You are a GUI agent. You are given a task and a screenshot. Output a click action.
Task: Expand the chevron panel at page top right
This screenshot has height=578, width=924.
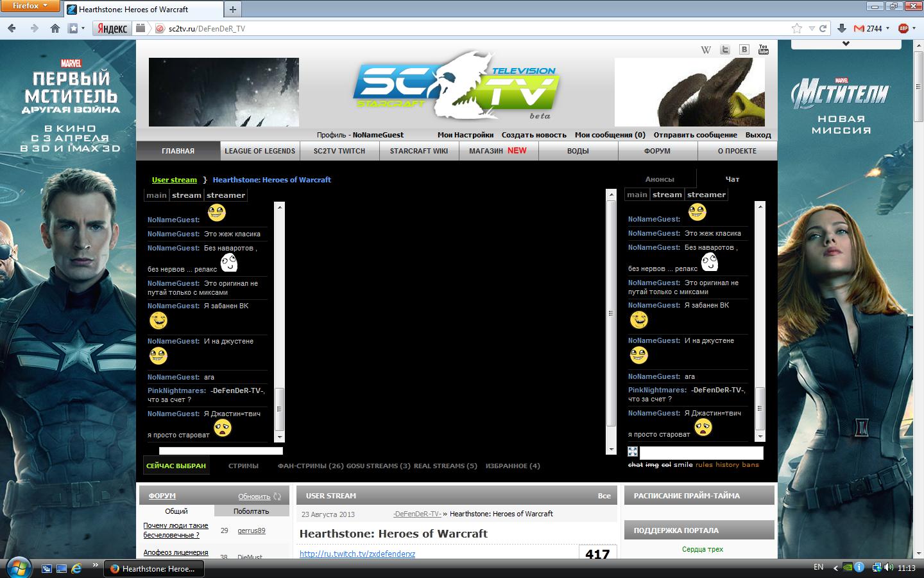point(846,44)
